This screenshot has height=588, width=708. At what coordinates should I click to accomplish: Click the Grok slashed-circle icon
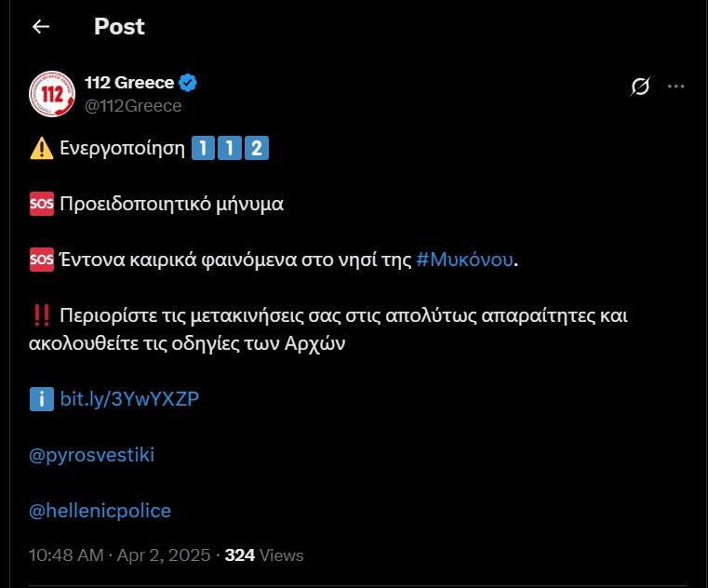point(640,87)
